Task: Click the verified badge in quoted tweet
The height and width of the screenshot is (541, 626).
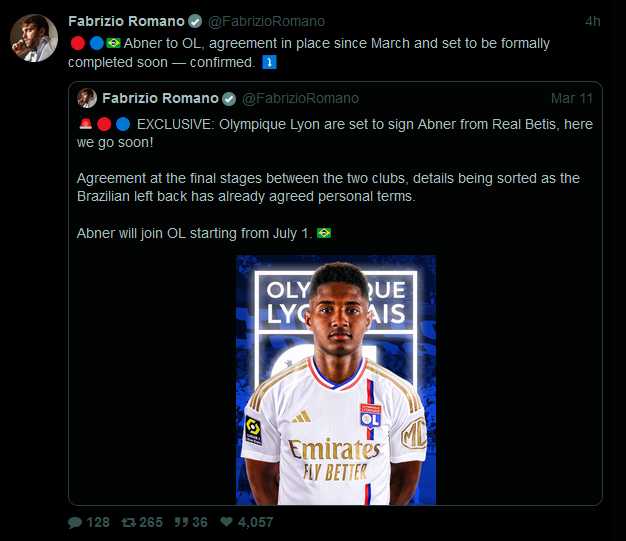Action: click(x=229, y=99)
